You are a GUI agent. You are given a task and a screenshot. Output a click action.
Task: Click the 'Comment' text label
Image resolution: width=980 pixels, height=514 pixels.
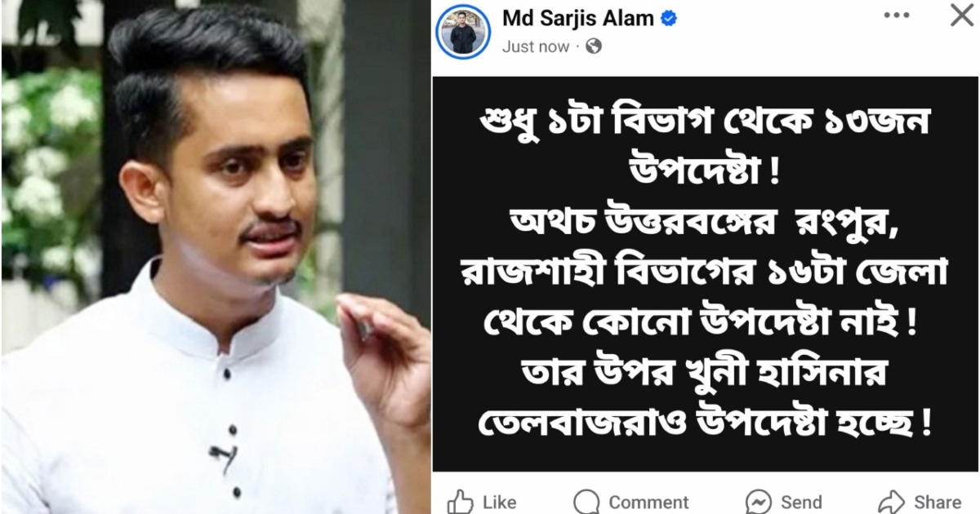[x=648, y=502]
